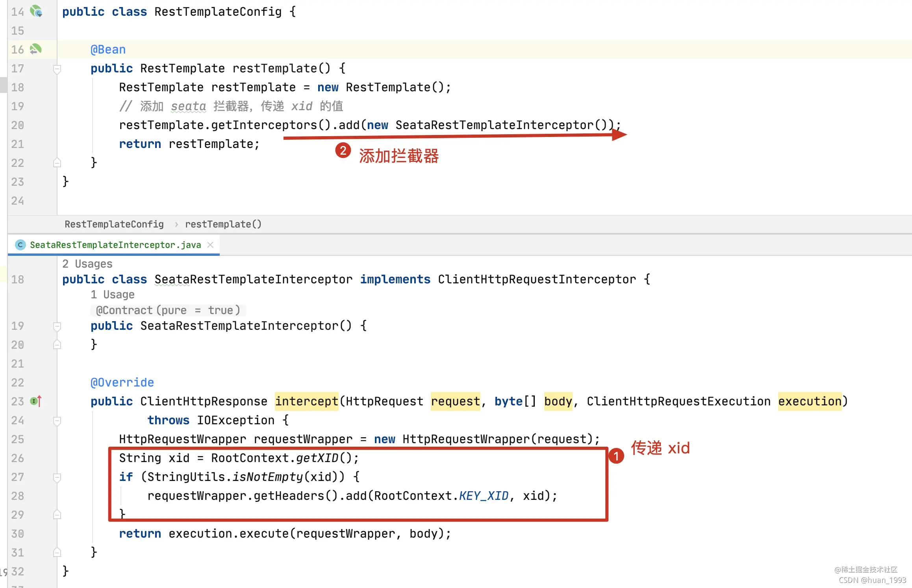Click the Spring class gutter icon on line 14
This screenshot has height=588, width=912.
(x=36, y=11)
